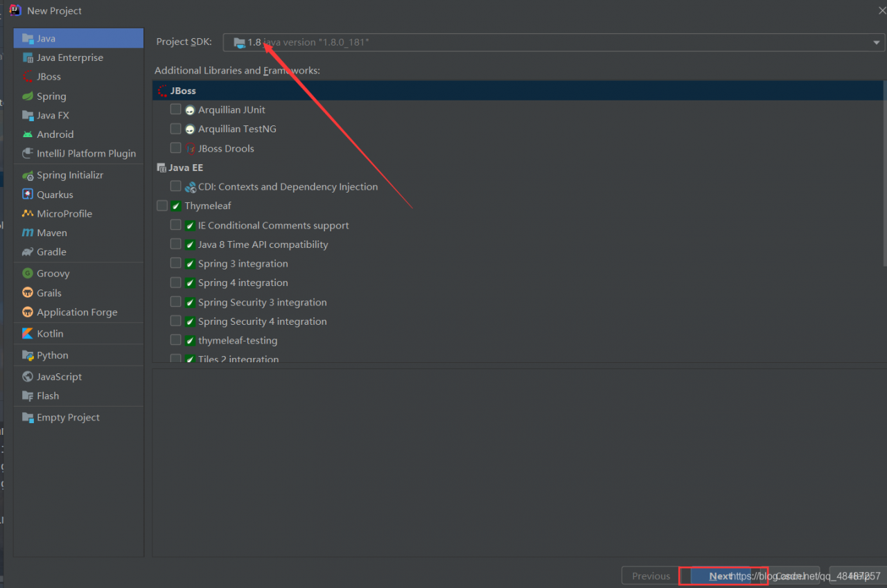This screenshot has height=588, width=887.
Task: Enable the Arquillian JUnit checkbox
Action: 175,109
